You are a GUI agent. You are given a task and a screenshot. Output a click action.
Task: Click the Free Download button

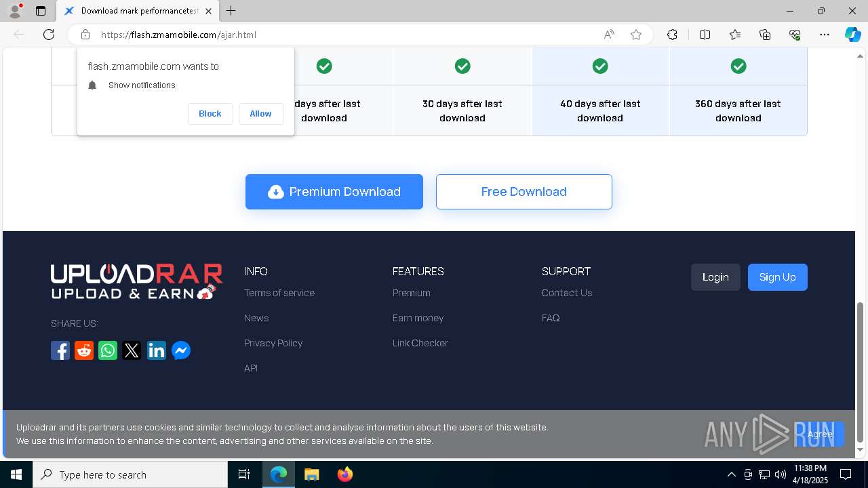point(524,192)
